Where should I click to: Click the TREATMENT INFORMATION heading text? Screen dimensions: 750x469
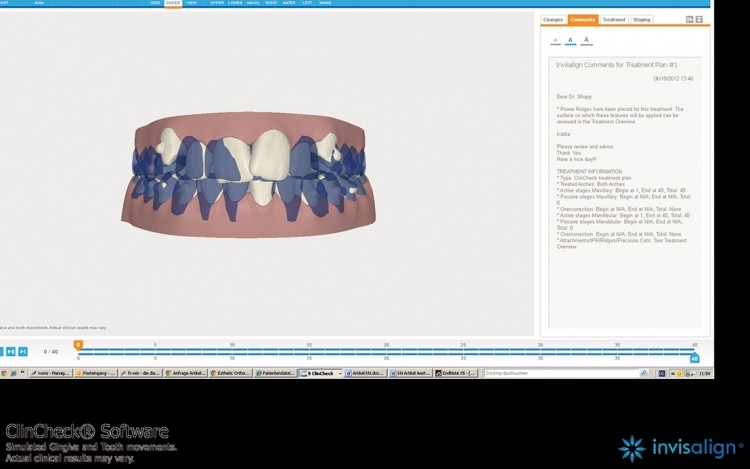(x=589, y=172)
